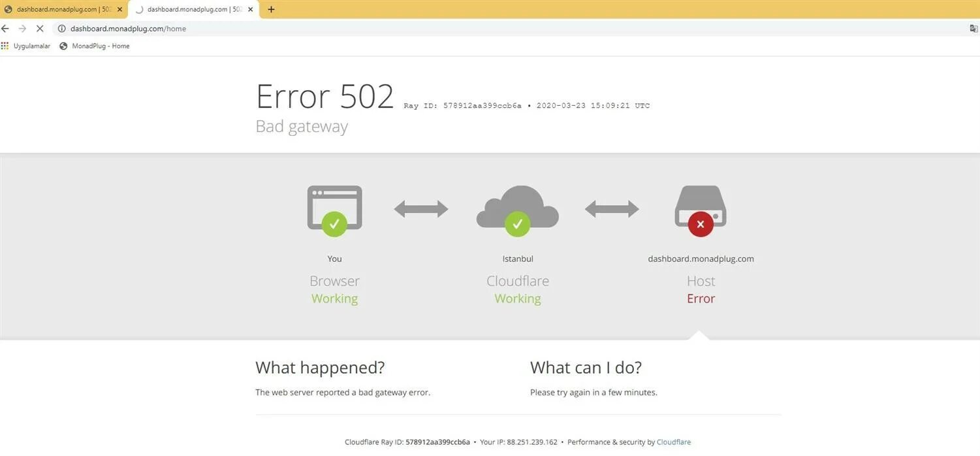
Task: Click the Host server icon with red X
Action: point(701,210)
